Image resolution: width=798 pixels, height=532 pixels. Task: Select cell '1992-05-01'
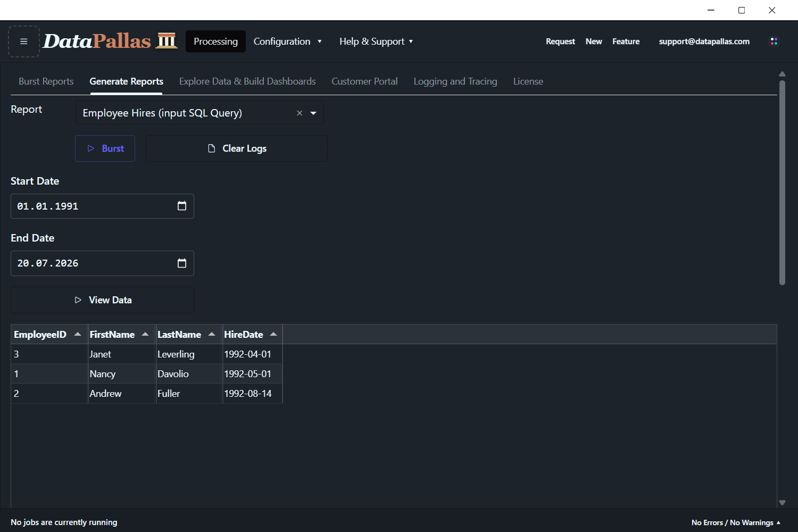pos(252,374)
